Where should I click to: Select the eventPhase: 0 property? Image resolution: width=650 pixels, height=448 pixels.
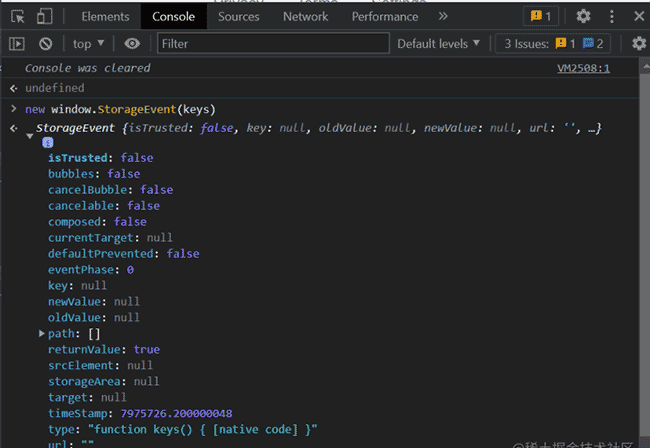[91, 270]
